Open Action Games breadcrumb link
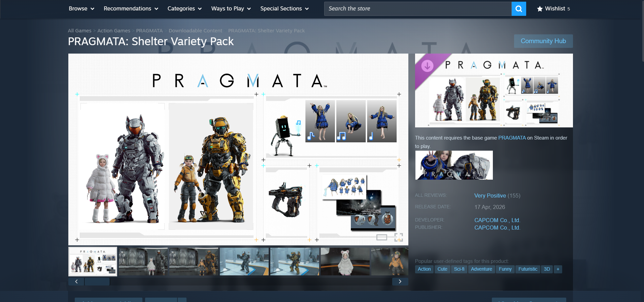Viewport: 644px width, 302px height. click(114, 31)
